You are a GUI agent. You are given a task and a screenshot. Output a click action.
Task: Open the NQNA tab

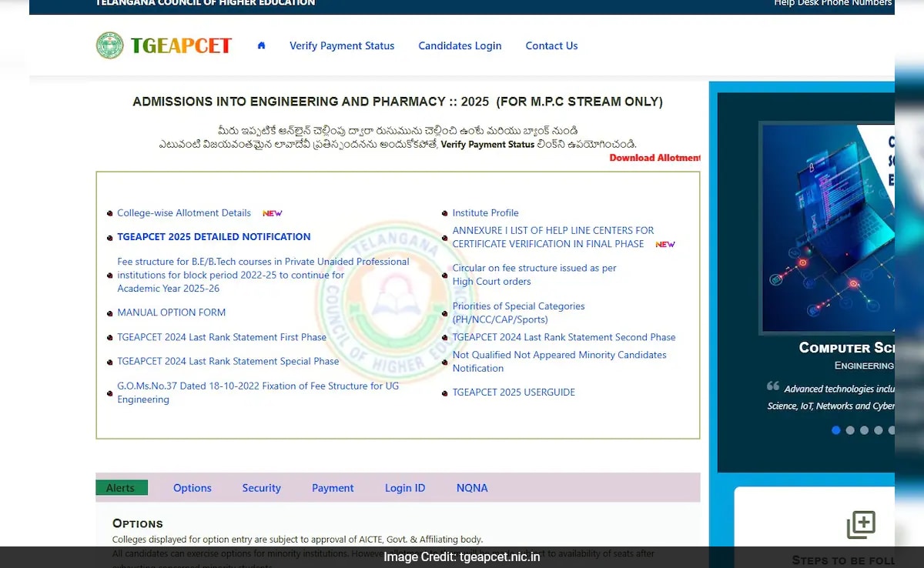tap(472, 488)
